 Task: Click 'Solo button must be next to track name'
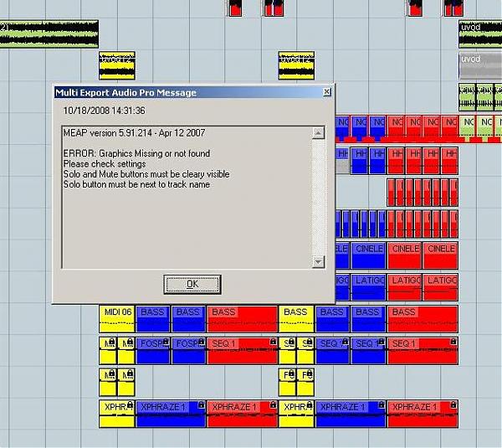click(136, 184)
